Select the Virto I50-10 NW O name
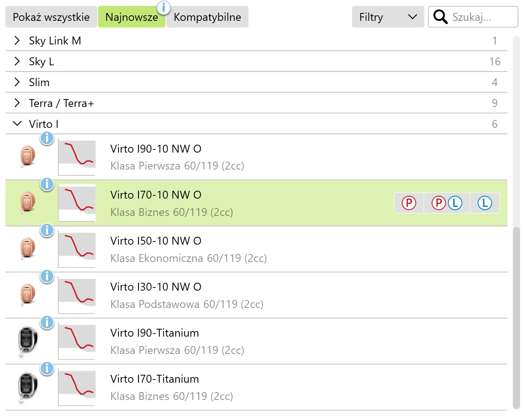The image size is (526, 420). pos(156,241)
